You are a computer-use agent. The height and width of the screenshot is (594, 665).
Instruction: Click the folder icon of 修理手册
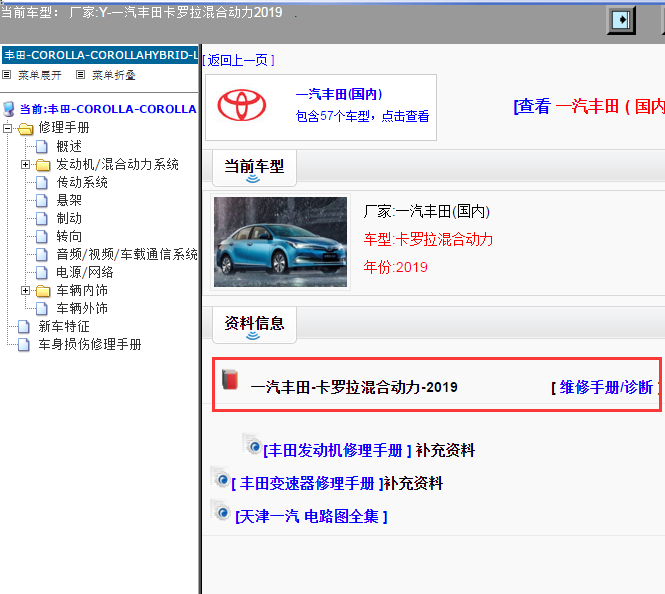click(26, 128)
